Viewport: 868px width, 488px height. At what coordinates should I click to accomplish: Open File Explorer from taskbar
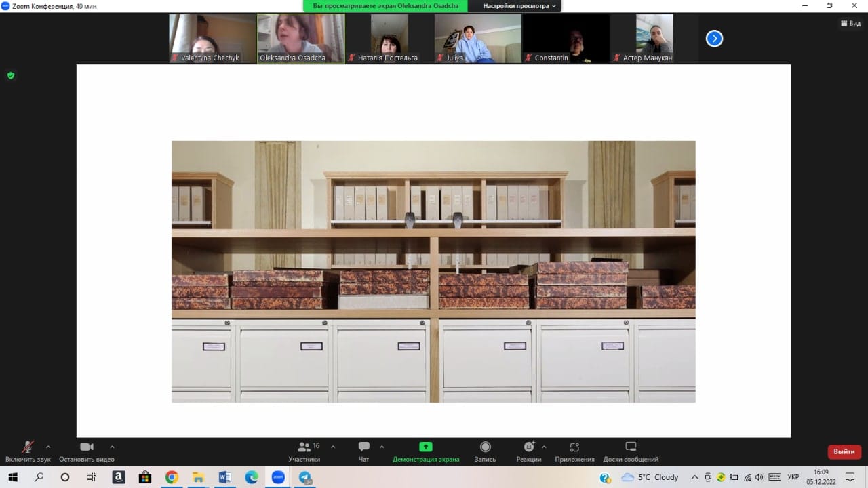click(198, 477)
